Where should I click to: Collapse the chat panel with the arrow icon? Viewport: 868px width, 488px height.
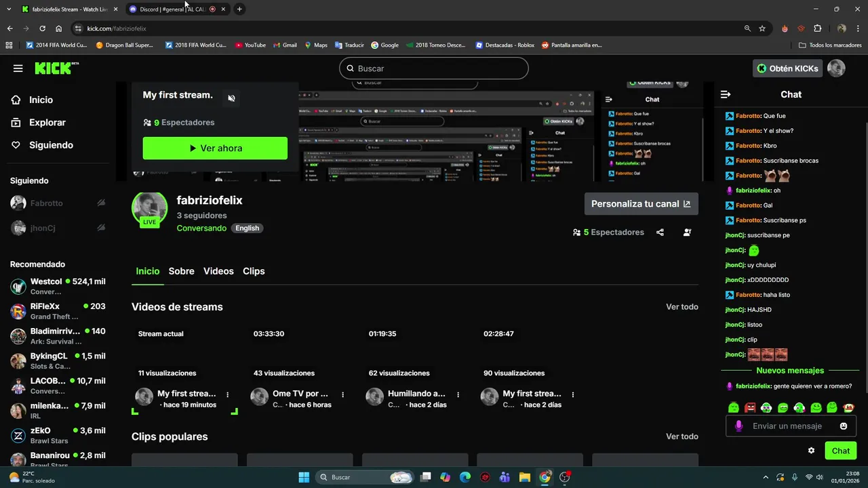point(726,94)
